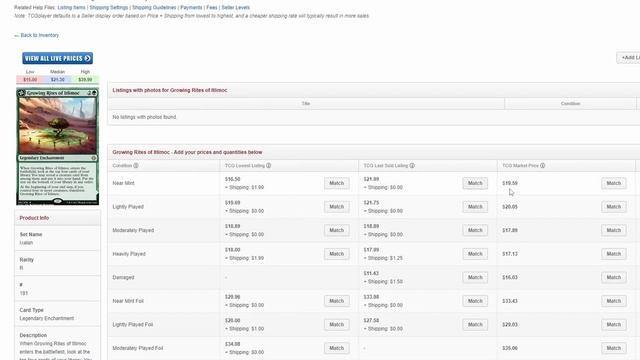Click the Median price value swatch
This screenshot has height=360, width=640.
pos(58,80)
